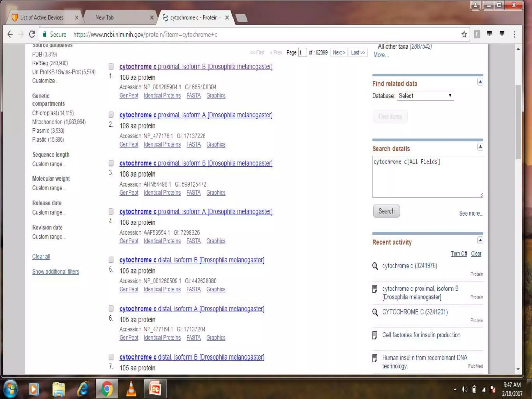Click document icon beside Cell factories entry
This screenshot has height=399, width=532.
click(375, 335)
